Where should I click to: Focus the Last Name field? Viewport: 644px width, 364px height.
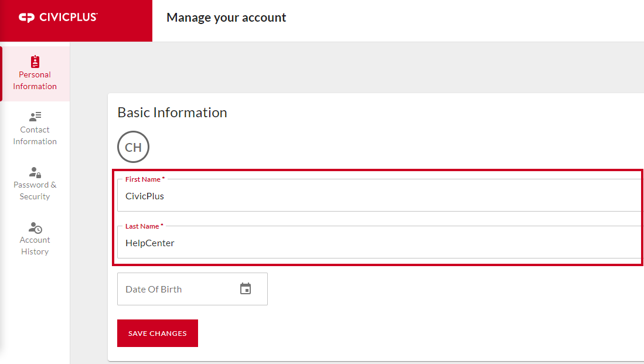tap(379, 242)
